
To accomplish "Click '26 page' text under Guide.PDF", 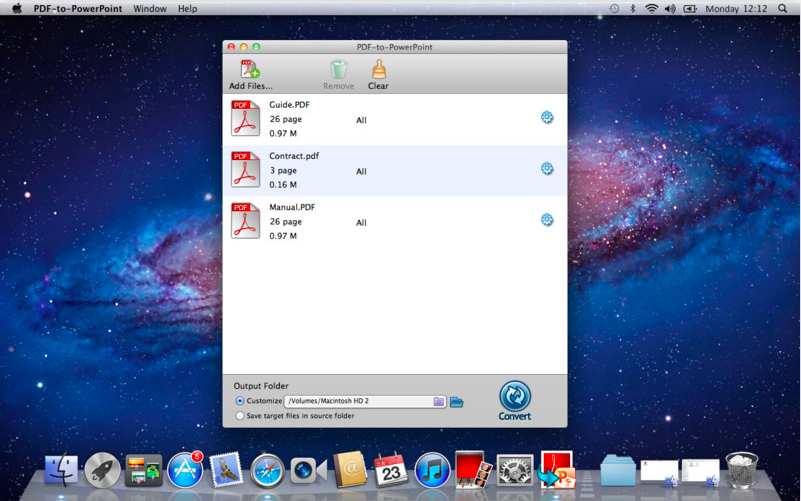I will (x=286, y=119).
